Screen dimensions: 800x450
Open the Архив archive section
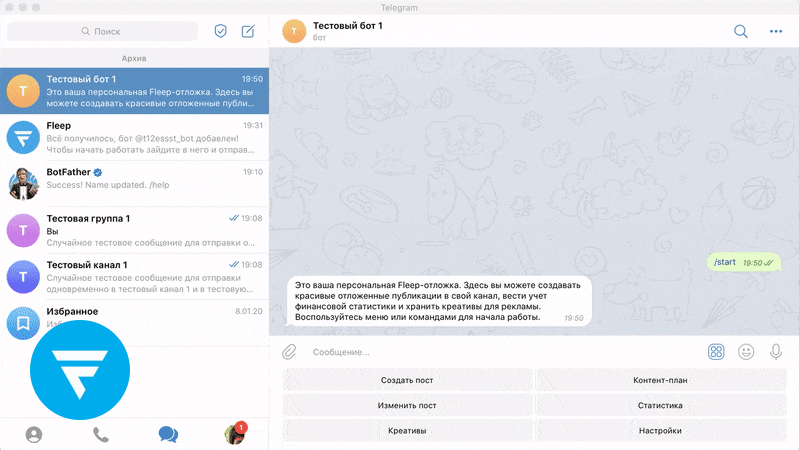pyautogui.click(x=134, y=58)
